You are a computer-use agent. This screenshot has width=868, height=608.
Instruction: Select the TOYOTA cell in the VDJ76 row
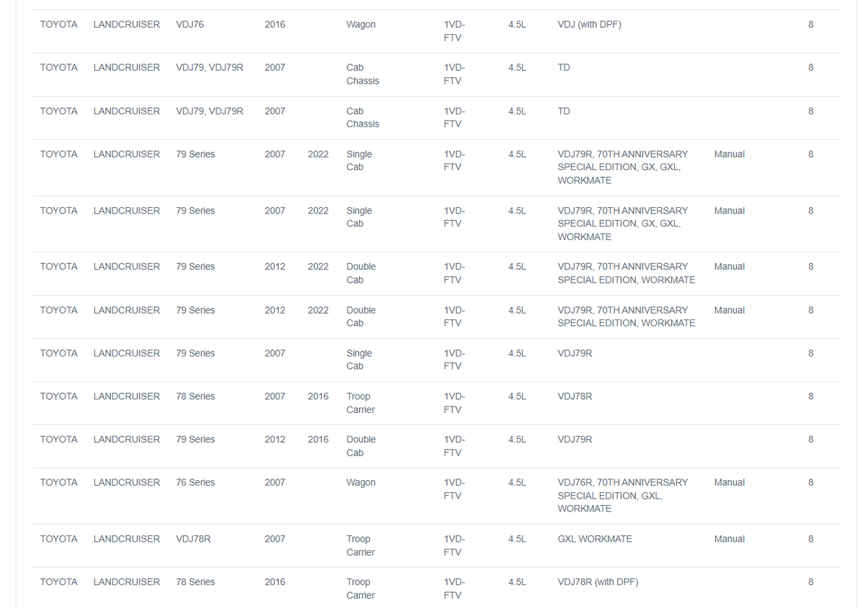click(59, 24)
